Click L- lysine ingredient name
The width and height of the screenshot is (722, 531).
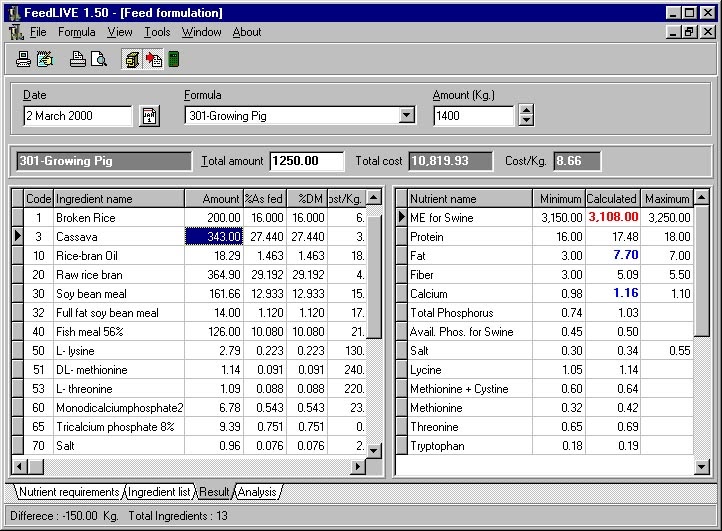[75, 351]
